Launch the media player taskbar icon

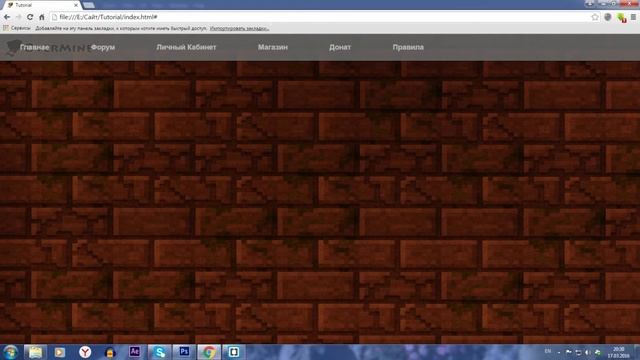[x=60, y=352]
